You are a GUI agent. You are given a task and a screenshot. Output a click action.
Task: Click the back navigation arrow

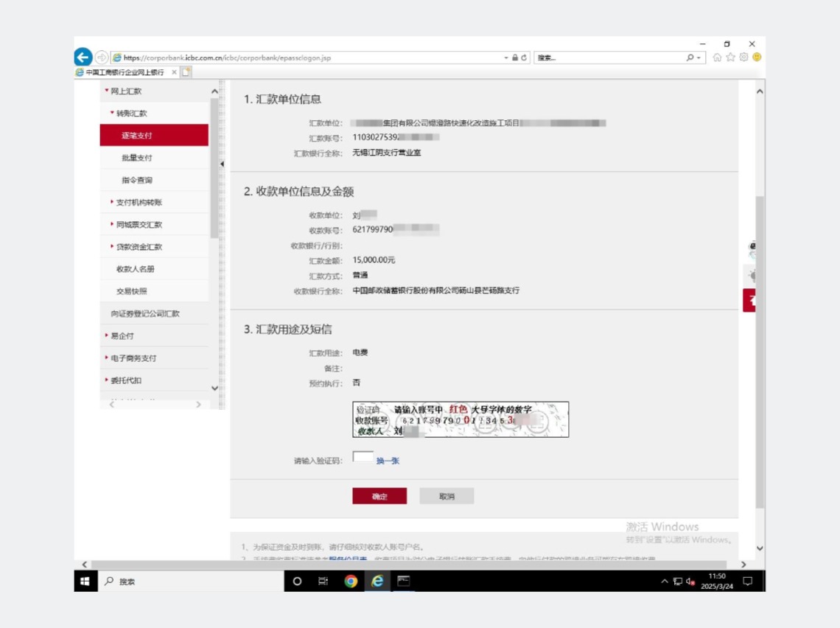coord(82,57)
